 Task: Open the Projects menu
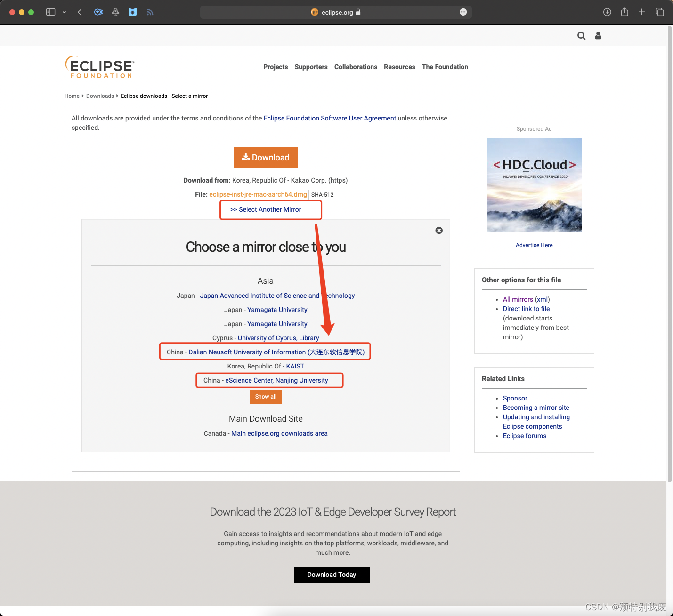tap(276, 67)
